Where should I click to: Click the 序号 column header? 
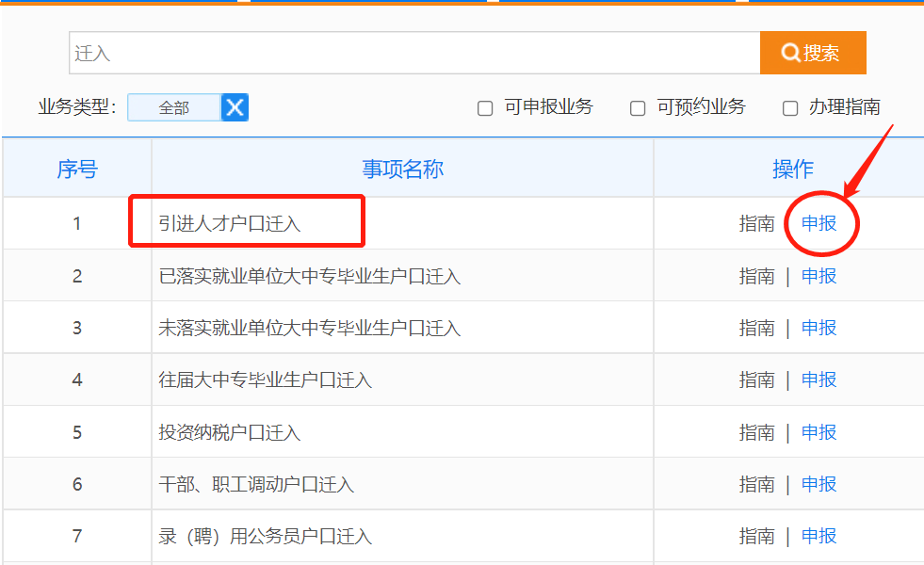[x=76, y=169]
